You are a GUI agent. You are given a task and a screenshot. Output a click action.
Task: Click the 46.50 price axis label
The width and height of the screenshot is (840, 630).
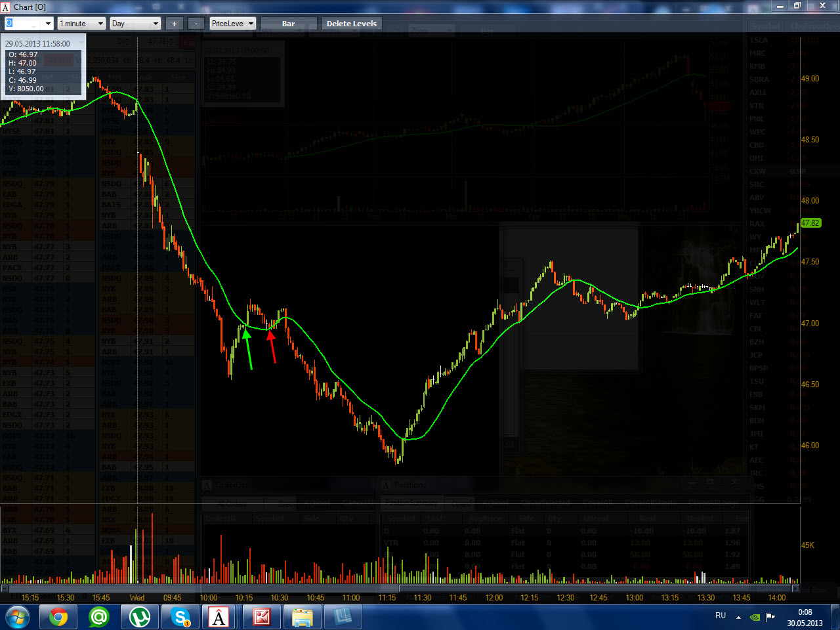[810, 385]
